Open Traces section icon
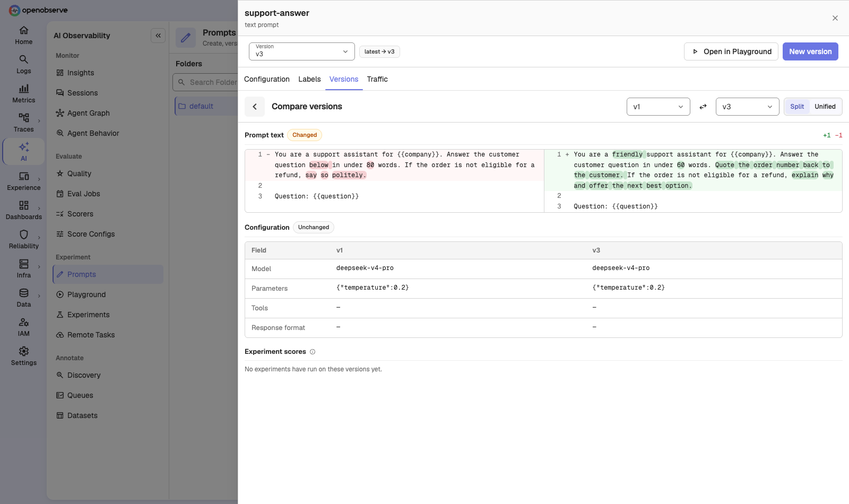Viewport: 849px width, 504px height. point(24,118)
